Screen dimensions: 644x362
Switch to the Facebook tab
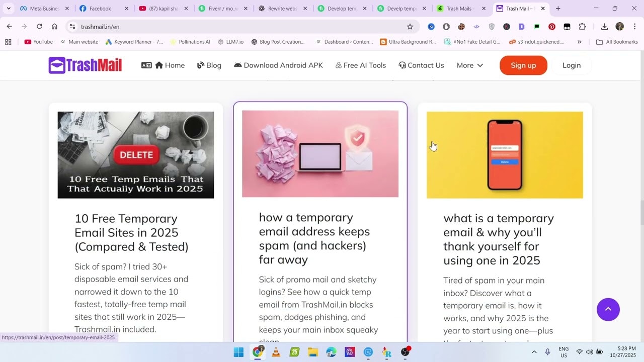[100, 8]
